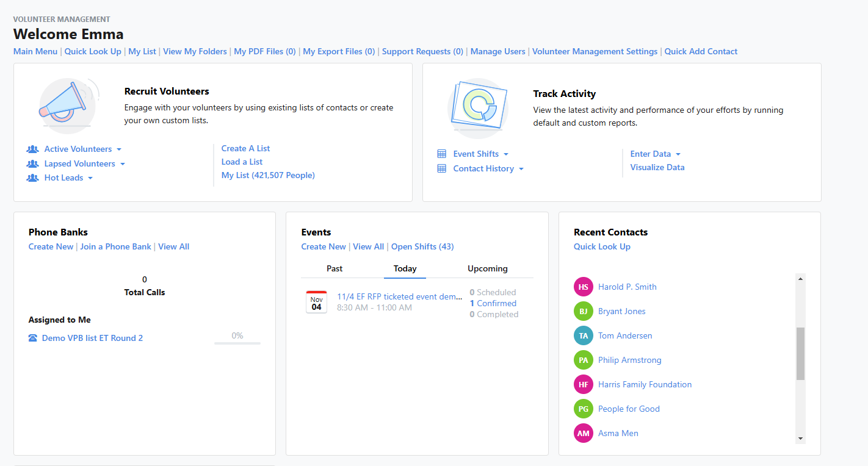This screenshot has width=868, height=466.
Task: Open My List (421,507 People)
Action: pos(268,175)
